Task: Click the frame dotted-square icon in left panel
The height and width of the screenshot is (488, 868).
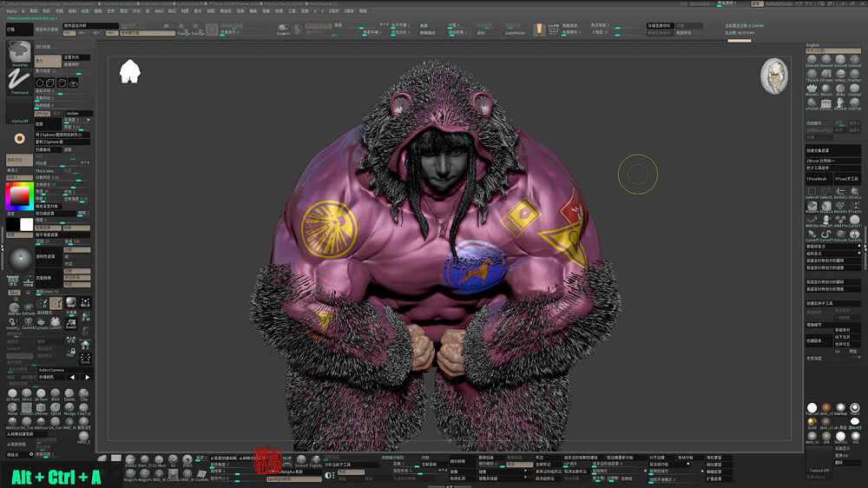Action: (85, 359)
